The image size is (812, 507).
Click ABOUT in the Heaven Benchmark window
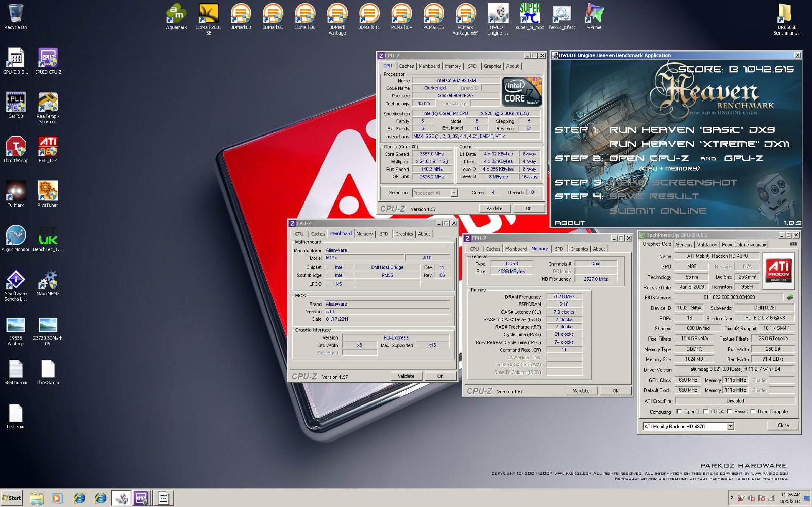click(x=569, y=223)
